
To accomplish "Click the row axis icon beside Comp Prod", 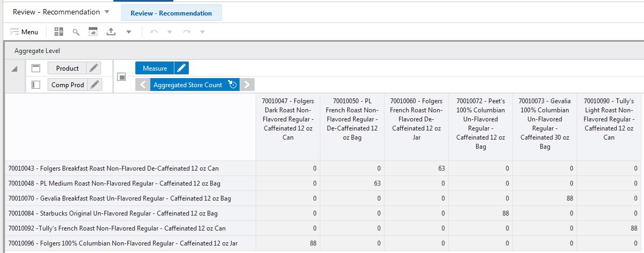I will tap(36, 85).
